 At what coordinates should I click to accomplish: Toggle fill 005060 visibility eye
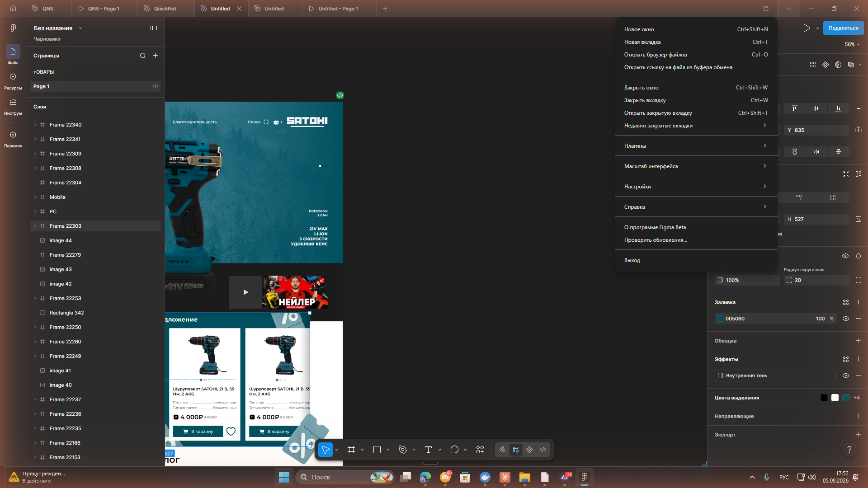click(x=845, y=319)
